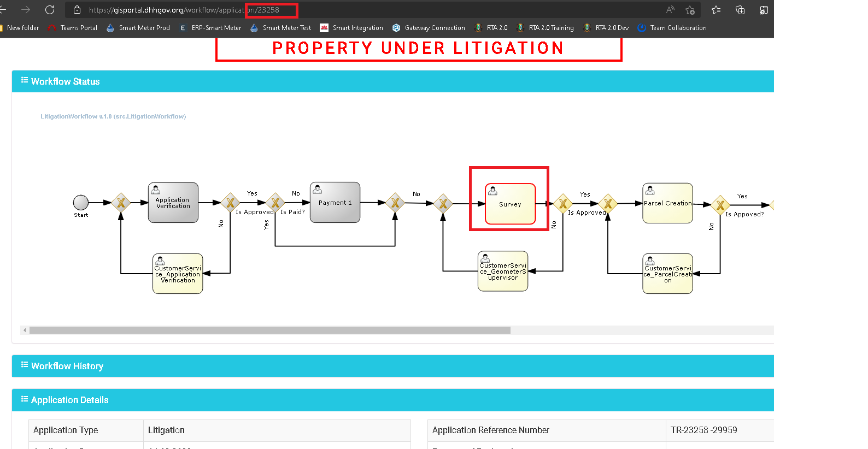Collapse the Workflow Status panel header

(x=392, y=81)
